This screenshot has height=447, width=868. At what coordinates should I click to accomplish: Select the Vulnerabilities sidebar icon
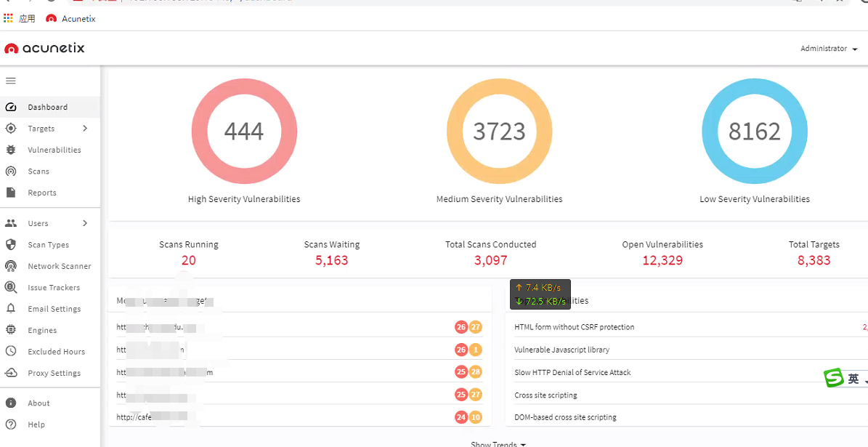click(x=12, y=150)
